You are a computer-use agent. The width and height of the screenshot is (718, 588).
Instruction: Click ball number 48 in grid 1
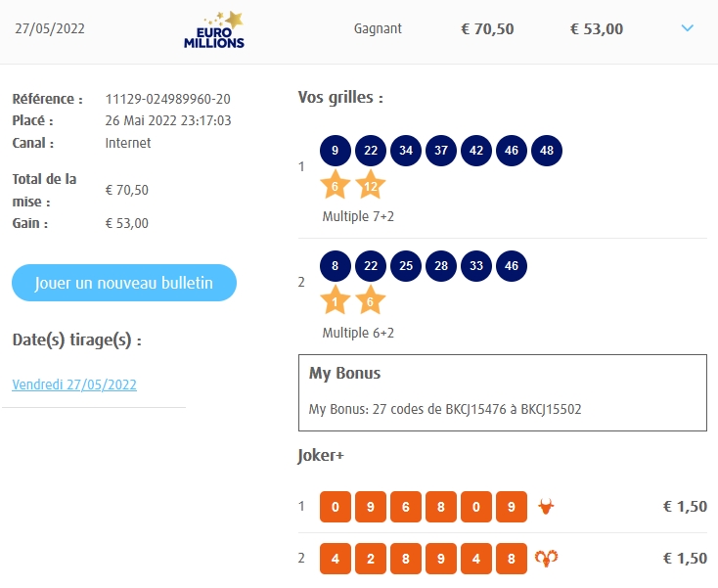tap(547, 151)
